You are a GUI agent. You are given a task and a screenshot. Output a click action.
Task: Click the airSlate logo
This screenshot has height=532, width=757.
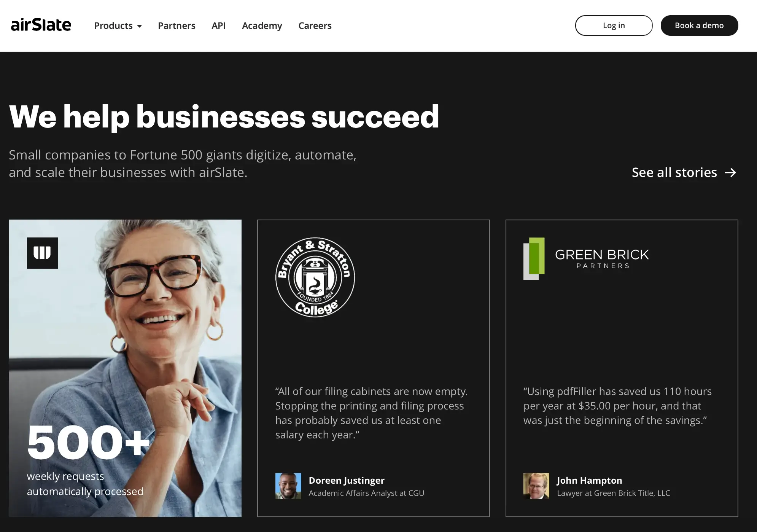[42, 25]
